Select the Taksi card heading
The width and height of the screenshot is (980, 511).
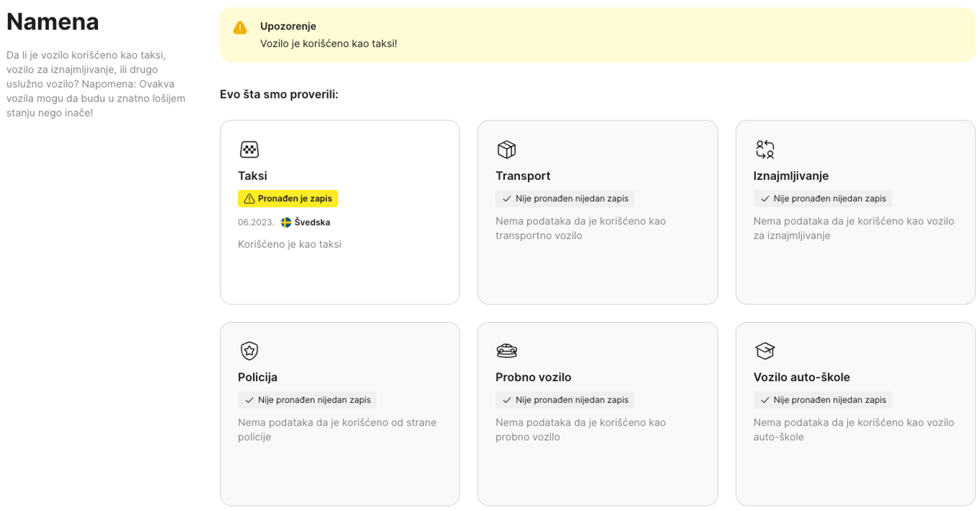(x=252, y=175)
